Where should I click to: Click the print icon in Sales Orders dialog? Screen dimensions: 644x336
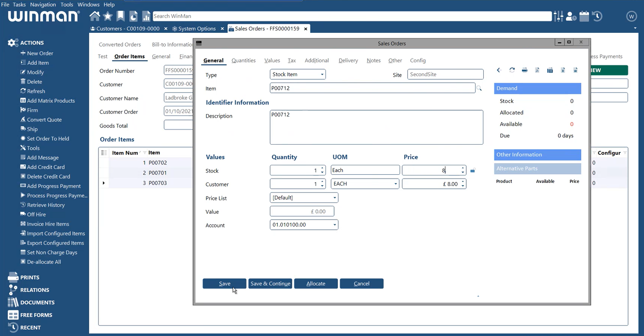click(524, 70)
